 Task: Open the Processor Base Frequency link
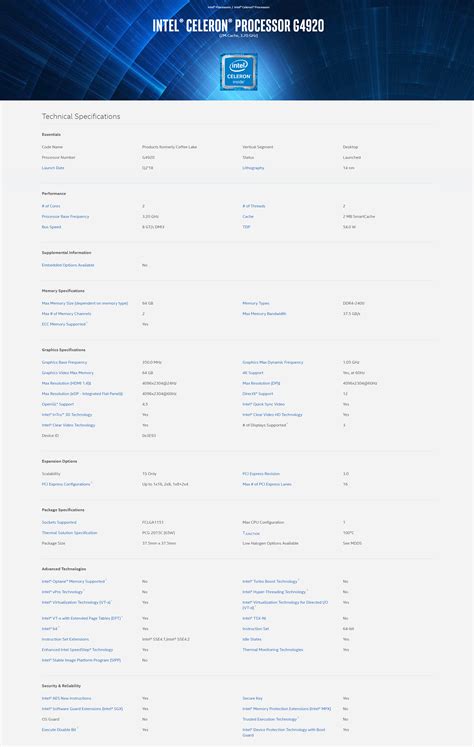pos(65,216)
